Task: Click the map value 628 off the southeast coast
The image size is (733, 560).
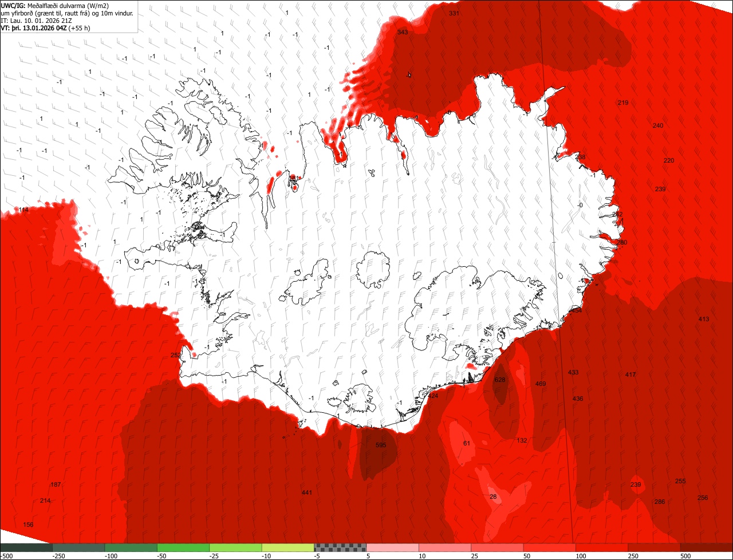Action: tap(500, 380)
